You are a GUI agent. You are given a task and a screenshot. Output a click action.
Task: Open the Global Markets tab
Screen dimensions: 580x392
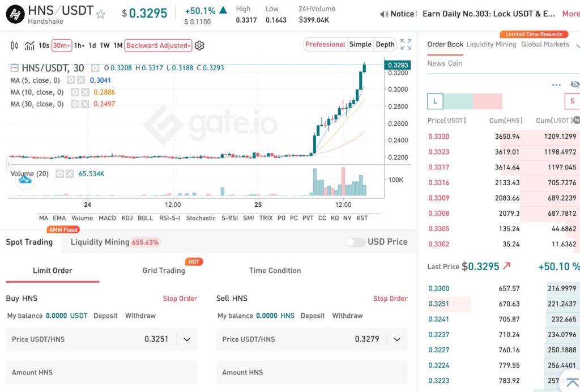pos(545,44)
